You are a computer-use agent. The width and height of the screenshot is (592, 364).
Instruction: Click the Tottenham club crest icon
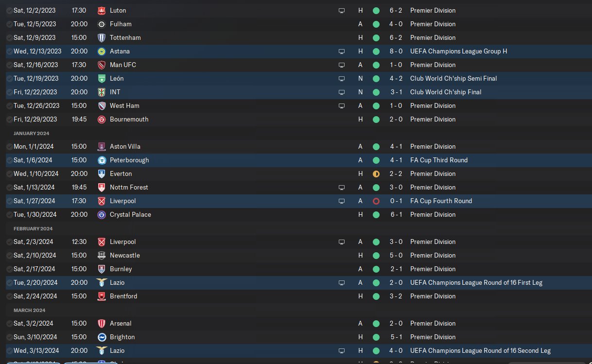[102, 37]
